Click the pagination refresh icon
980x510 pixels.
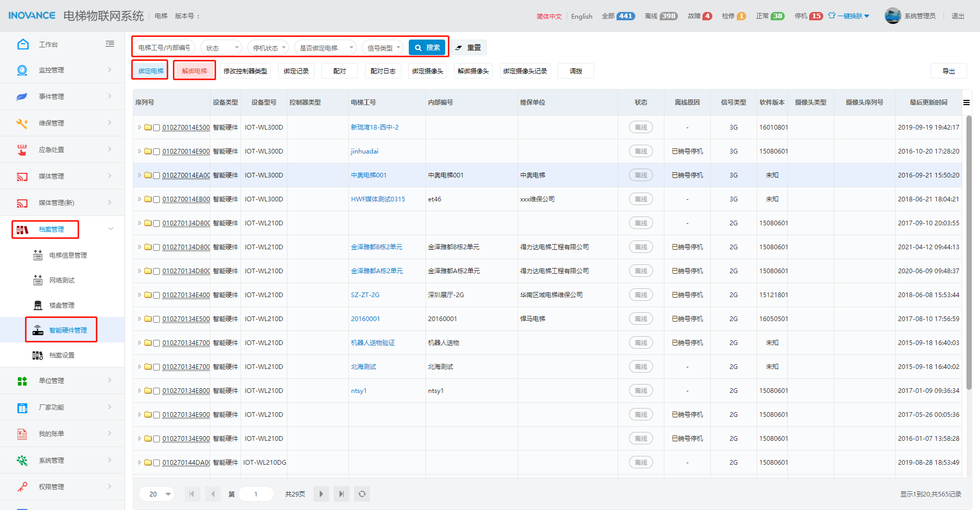pyautogui.click(x=362, y=494)
